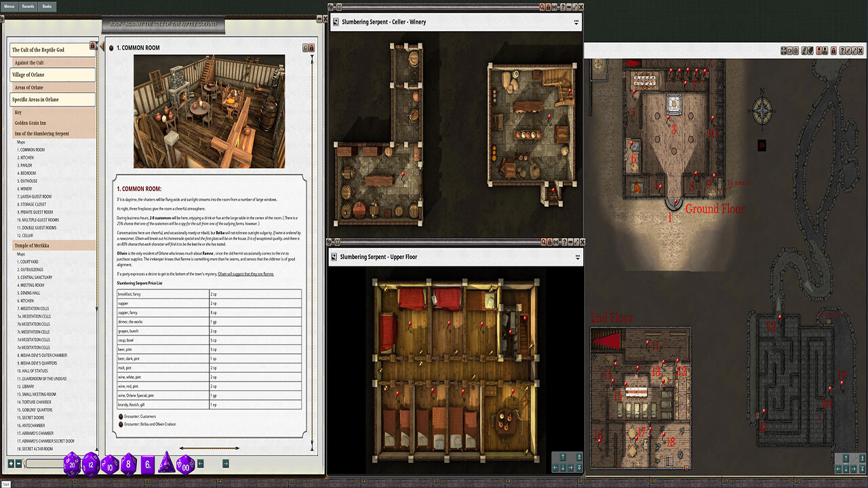The width and height of the screenshot is (868, 488).
Task: Unlock the Ground Floor map via its lock toggle
Action: click(833, 51)
